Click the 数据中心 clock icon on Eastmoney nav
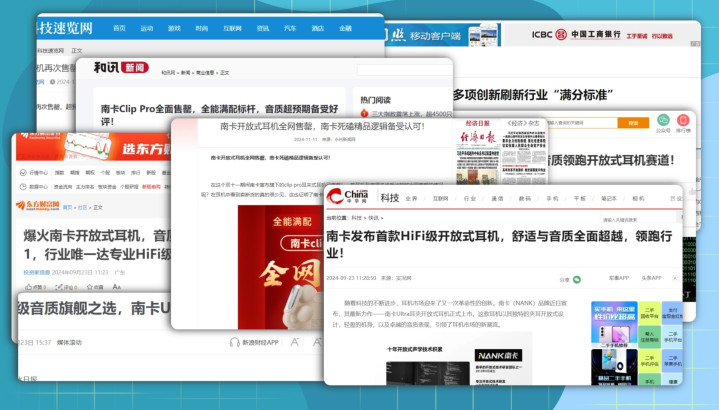719x410 pixels. (23, 187)
